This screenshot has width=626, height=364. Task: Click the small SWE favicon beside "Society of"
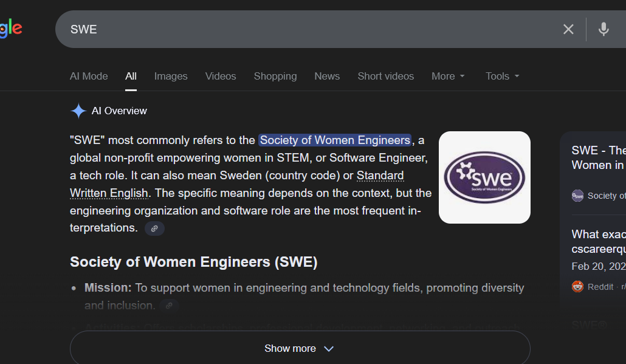pyautogui.click(x=577, y=196)
